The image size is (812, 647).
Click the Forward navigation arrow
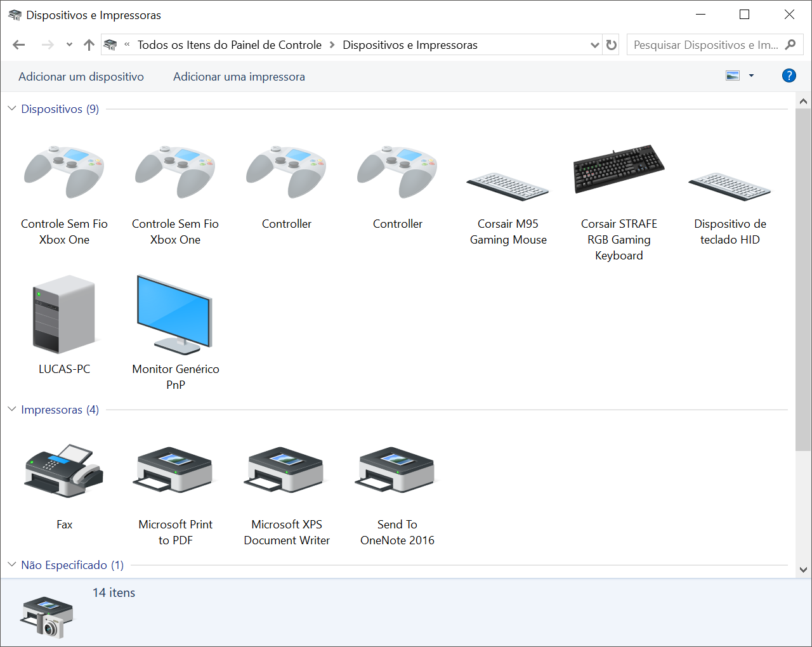point(48,44)
